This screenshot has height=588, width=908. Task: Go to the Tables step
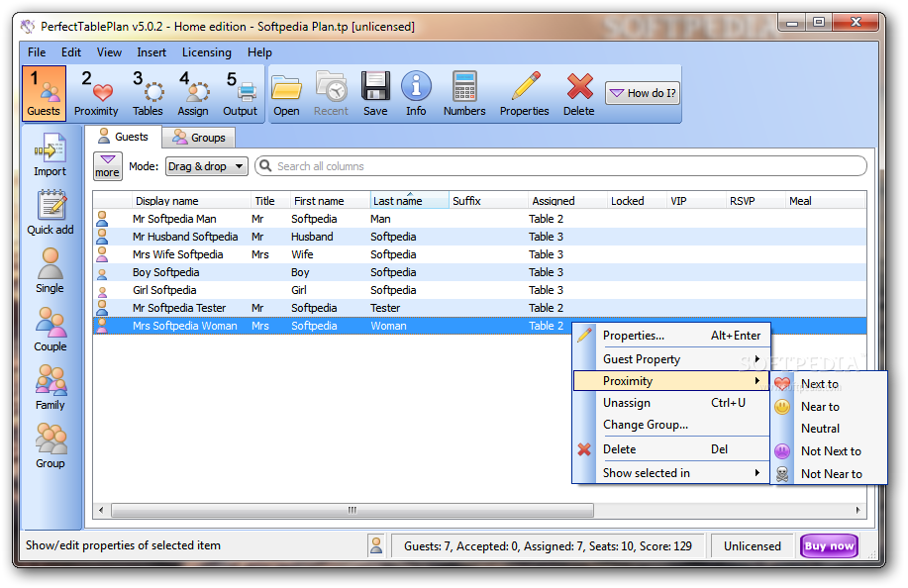(x=148, y=93)
